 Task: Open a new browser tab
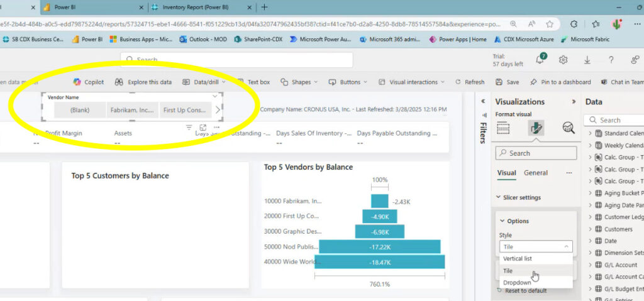[265, 8]
